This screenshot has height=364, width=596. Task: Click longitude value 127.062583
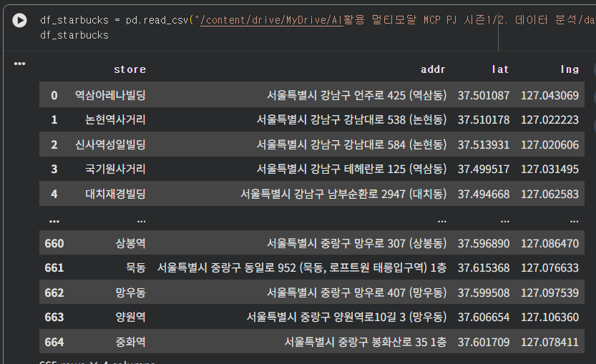click(549, 194)
